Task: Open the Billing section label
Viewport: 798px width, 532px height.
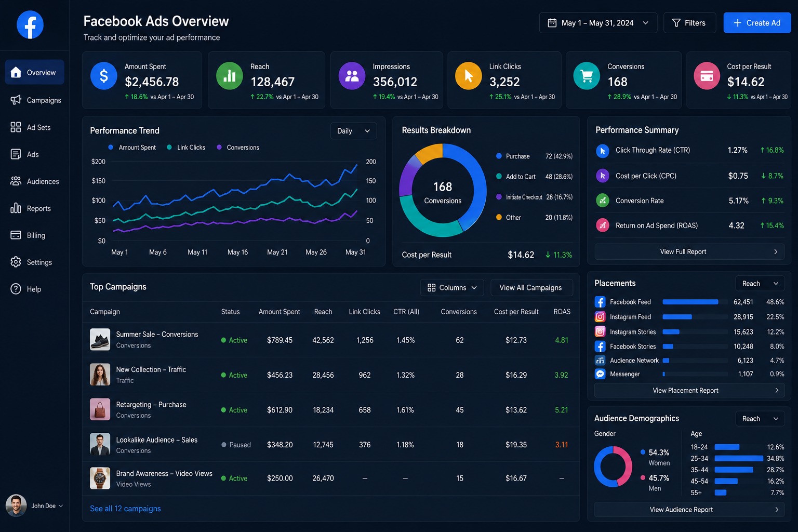Action: [36, 235]
